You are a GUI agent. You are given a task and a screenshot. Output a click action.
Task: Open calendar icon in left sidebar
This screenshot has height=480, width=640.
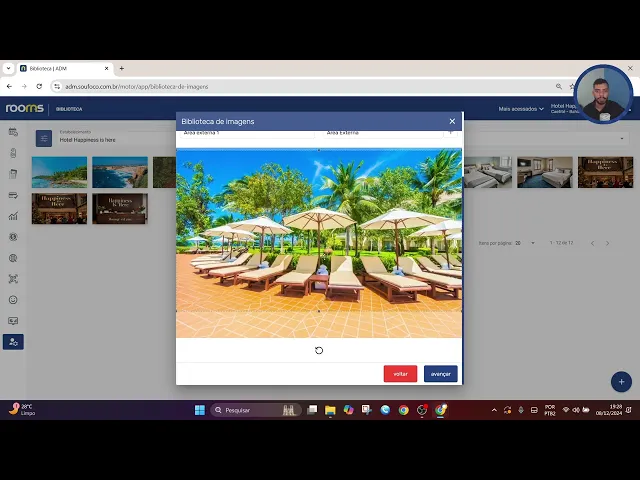pyautogui.click(x=13, y=132)
